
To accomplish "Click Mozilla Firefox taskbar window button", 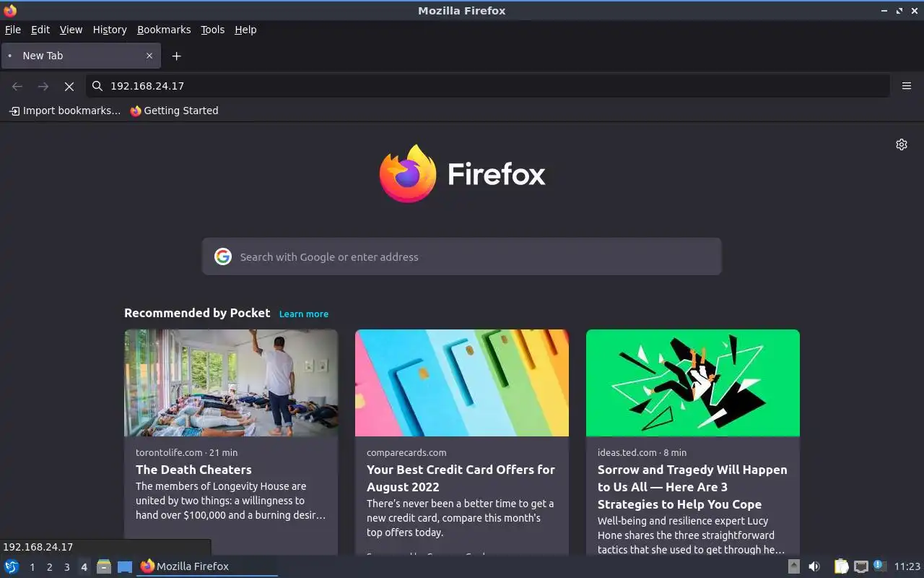I will 207,566.
